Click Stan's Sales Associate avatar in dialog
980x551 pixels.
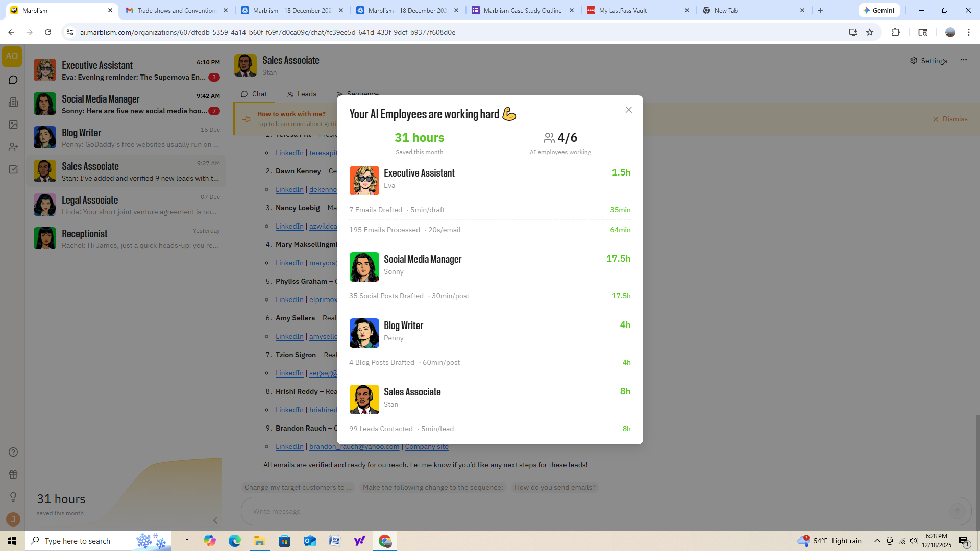[x=364, y=399]
